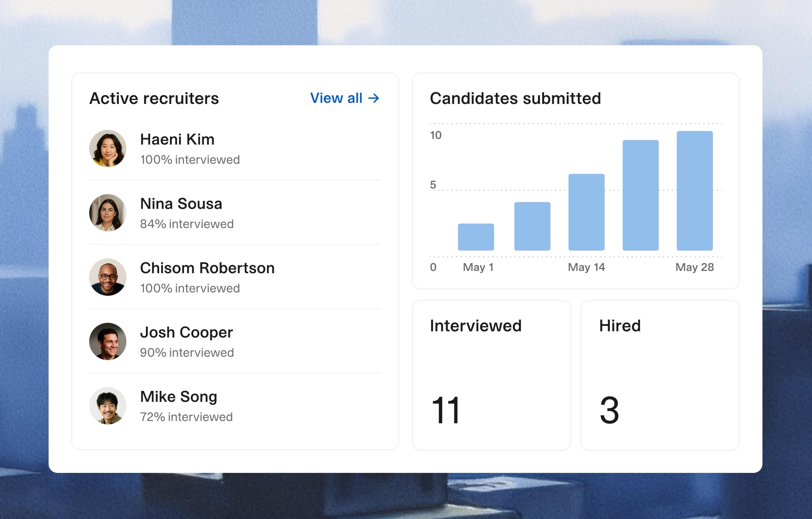Click Chisom Robertson's avatar photo

tap(108, 277)
